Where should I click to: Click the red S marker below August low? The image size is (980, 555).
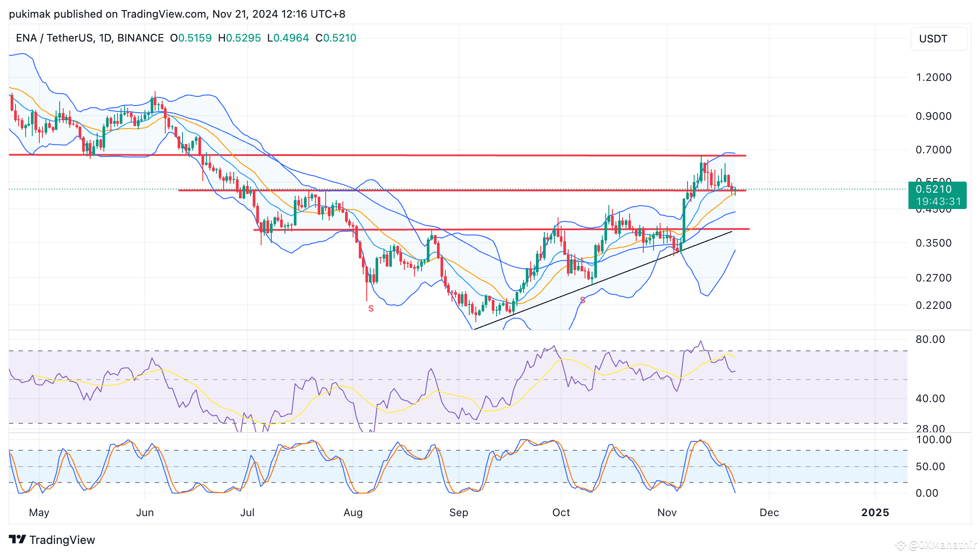pos(371,309)
